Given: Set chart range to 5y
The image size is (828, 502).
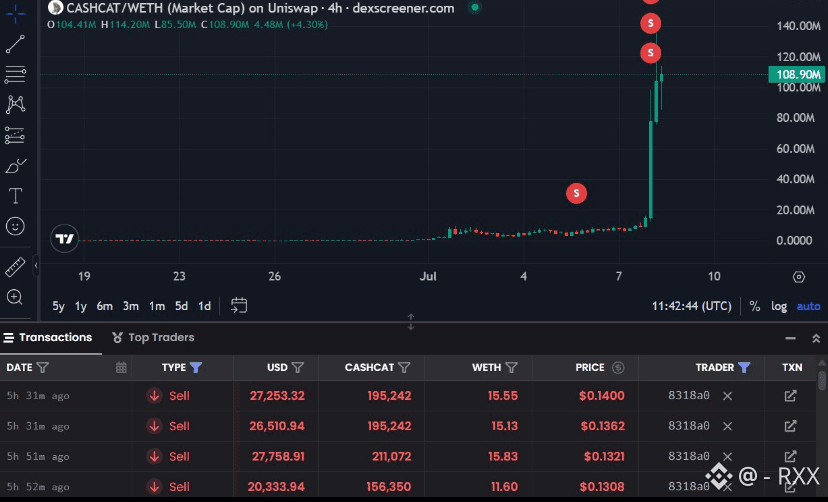Looking at the screenshot, I should tap(58, 306).
